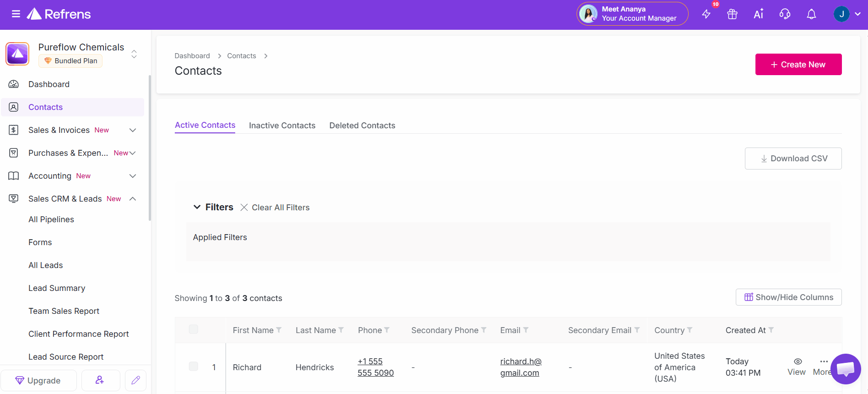Image resolution: width=868 pixels, height=394 pixels.
Task: Check the checkbox for Richard Hendricks row
Action: (194, 367)
